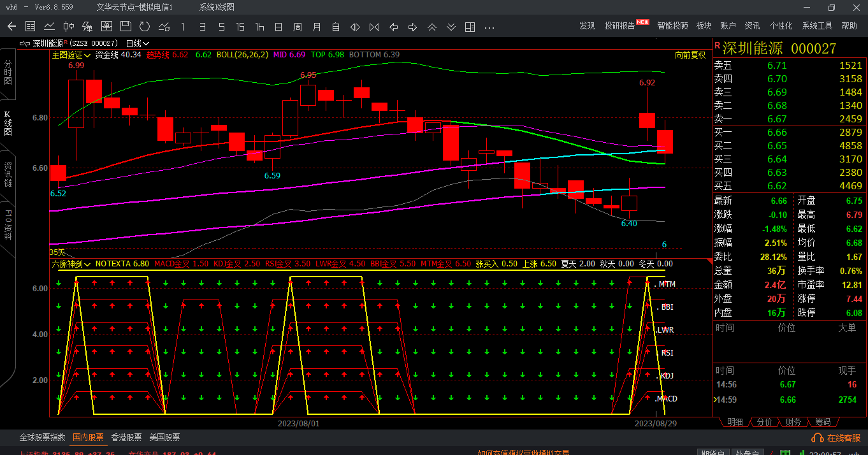Expand the 日线 period dropdown
868x455 pixels.
(x=137, y=43)
